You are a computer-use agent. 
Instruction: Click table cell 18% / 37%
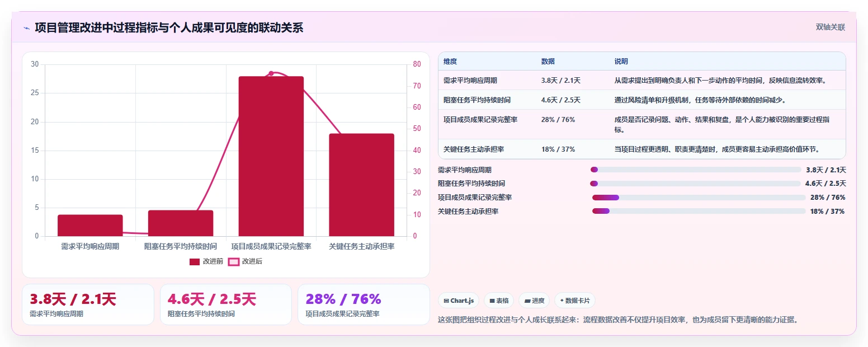(558, 149)
